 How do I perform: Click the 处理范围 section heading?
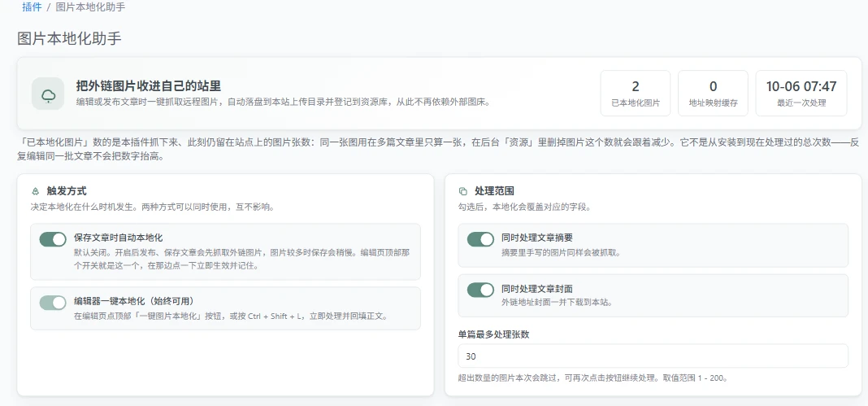494,191
